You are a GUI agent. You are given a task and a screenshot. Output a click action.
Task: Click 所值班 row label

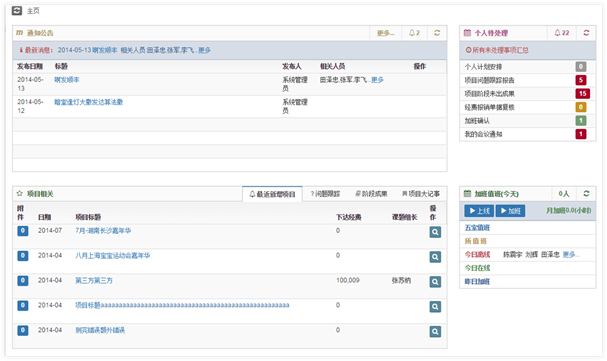(x=476, y=241)
